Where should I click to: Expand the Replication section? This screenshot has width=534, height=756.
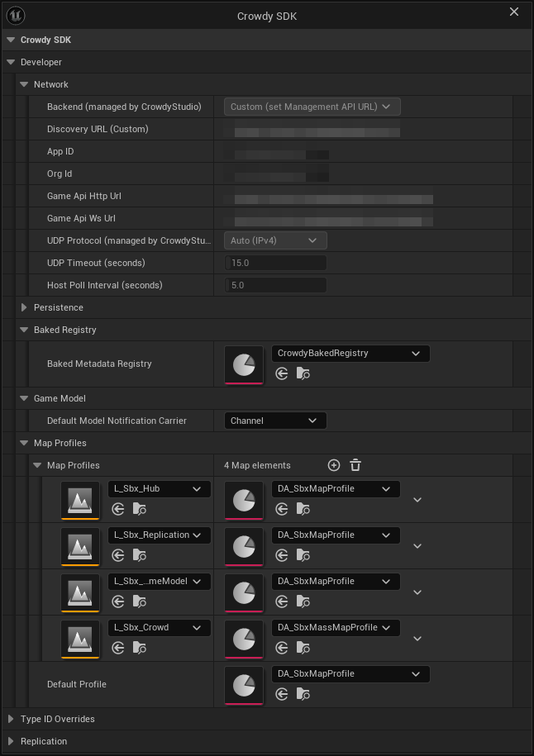pos(11,741)
